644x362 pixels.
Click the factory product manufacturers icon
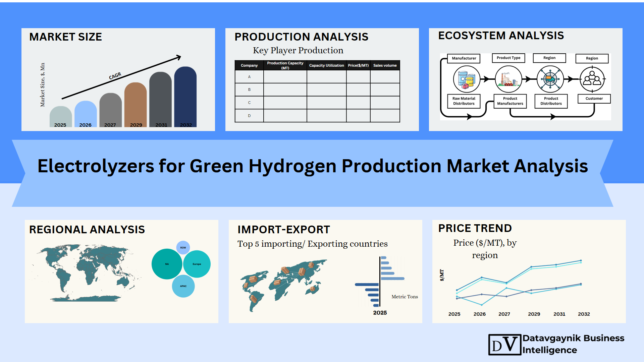click(x=508, y=79)
